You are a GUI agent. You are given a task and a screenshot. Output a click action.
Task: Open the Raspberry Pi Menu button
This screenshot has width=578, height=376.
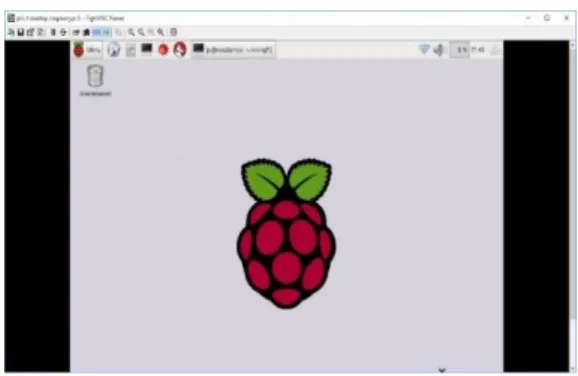(87, 50)
